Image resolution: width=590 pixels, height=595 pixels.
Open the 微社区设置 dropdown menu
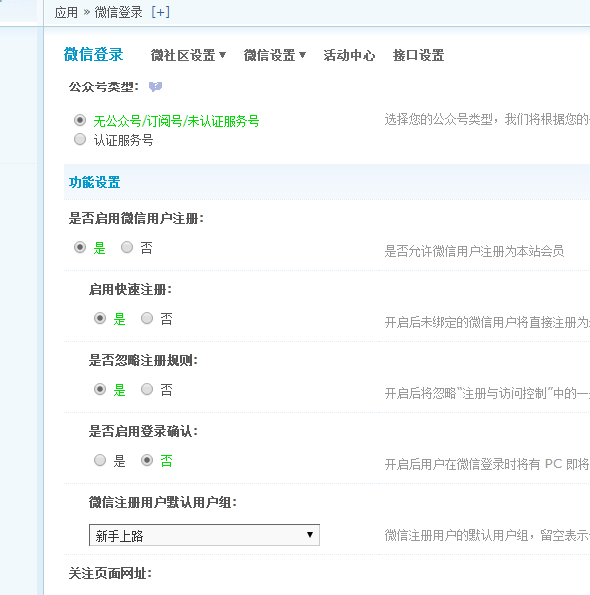point(188,55)
